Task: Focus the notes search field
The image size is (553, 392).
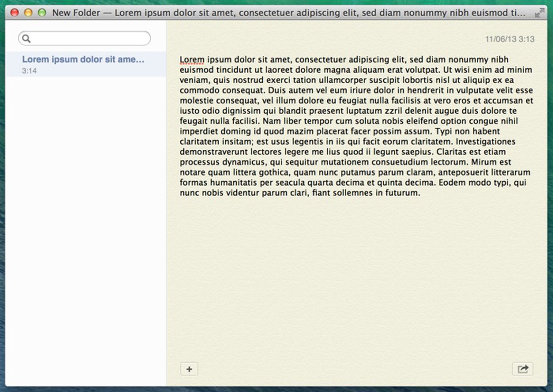Action: [x=90, y=38]
